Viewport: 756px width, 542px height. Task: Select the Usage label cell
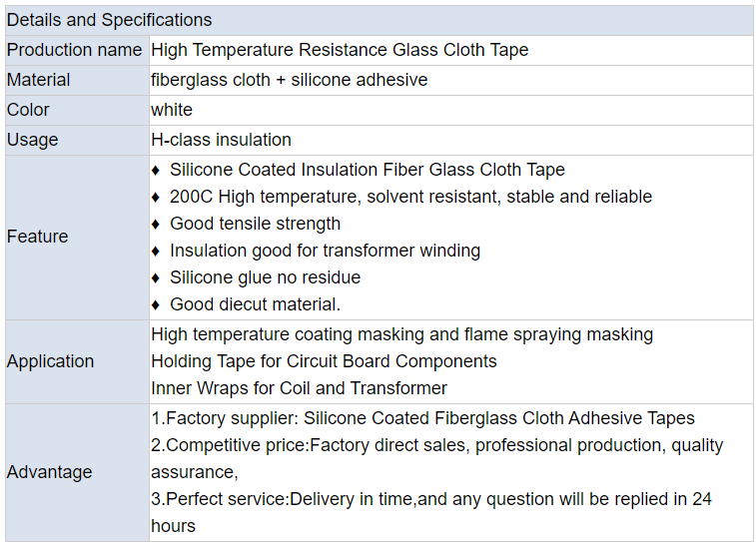pyautogui.click(x=77, y=140)
